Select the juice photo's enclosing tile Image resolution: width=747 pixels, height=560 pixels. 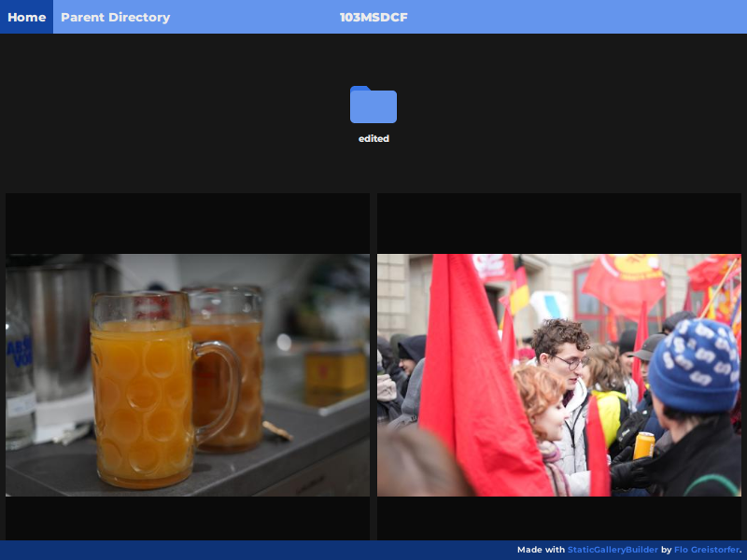click(x=187, y=373)
